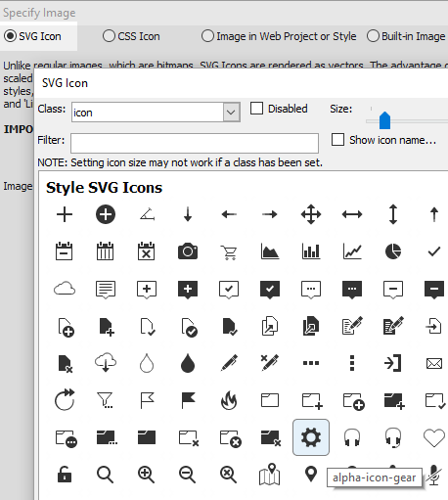Select the magnifying glass search icon
The height and width of the screenshot is (500, 448).
pos(105,475)
